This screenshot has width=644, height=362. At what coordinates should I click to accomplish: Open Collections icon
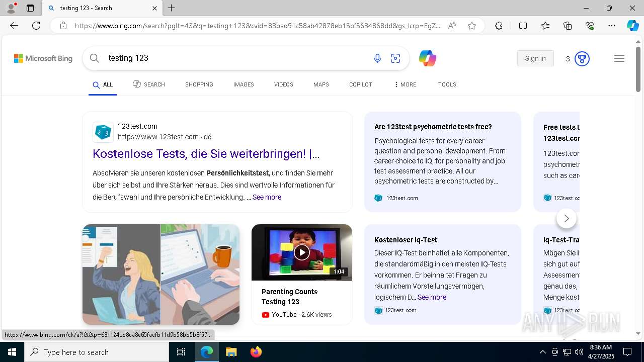568,26
